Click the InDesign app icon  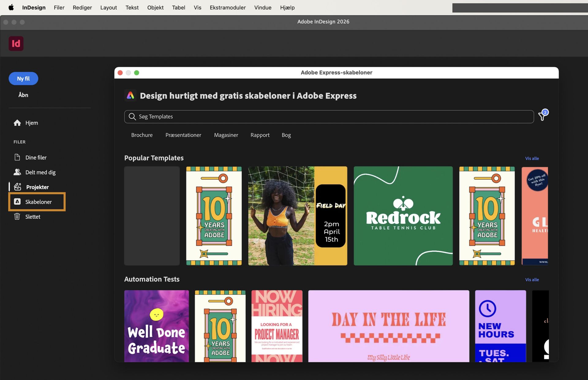coord(16,43)
